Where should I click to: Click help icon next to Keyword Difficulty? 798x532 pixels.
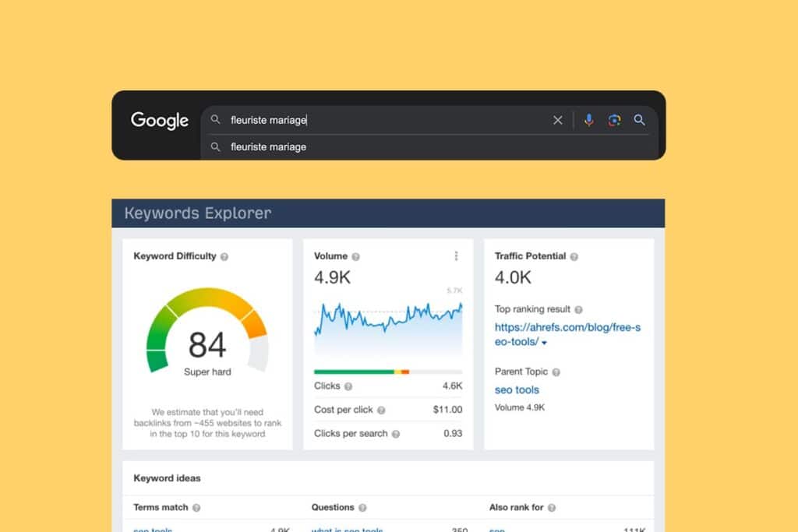[224, 256]
